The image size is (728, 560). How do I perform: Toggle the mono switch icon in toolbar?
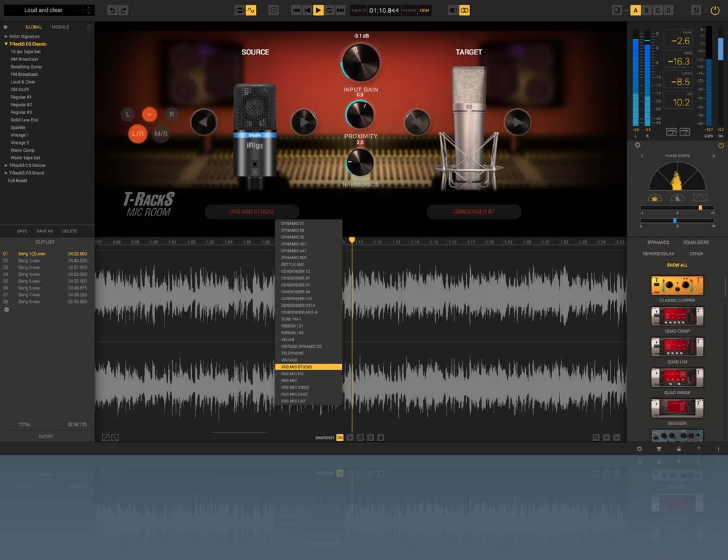click(x=453, y=10)
